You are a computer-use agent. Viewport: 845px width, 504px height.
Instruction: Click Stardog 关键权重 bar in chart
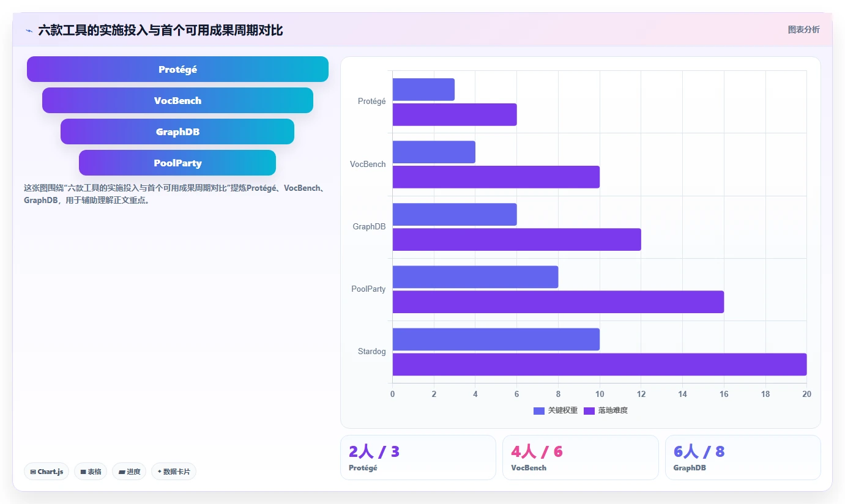[496, 339]
